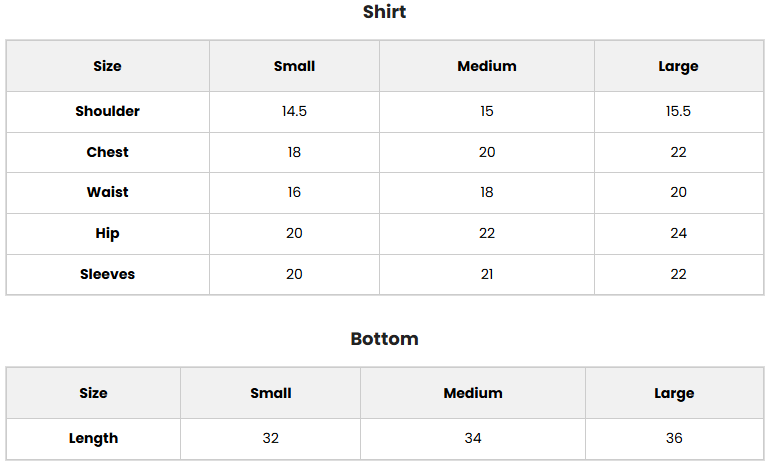The height and width of the screenshot is (470, 769).
Task: Click Medium column header in Bottom table
Action: pyautogui.click(x=473, y=393)
